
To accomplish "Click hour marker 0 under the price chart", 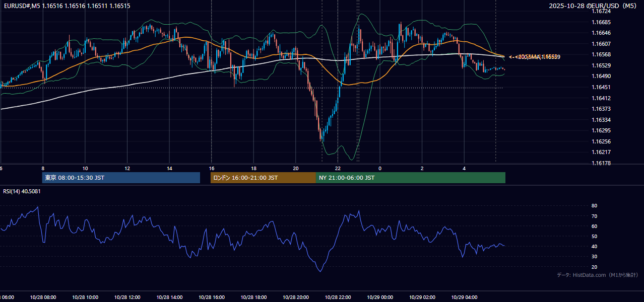I will (x=380, y=168).
